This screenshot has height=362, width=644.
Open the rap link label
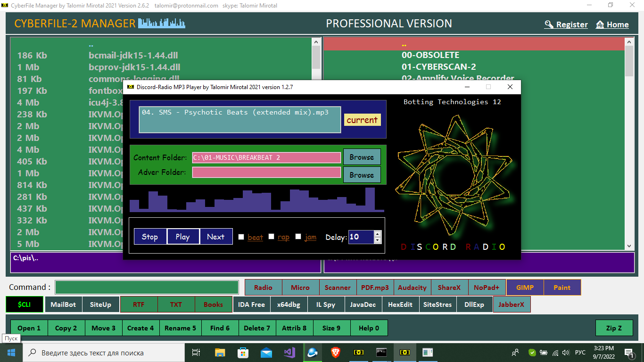tap(283, 237)
